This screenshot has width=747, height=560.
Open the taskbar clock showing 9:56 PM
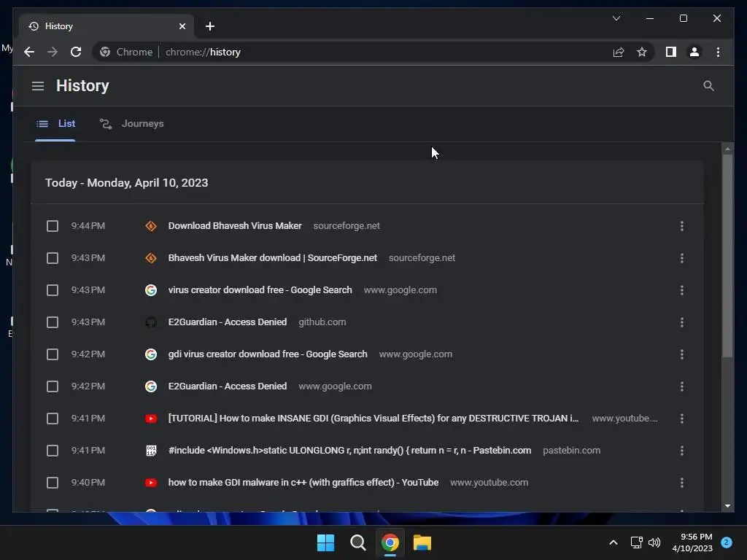point(692,542)
